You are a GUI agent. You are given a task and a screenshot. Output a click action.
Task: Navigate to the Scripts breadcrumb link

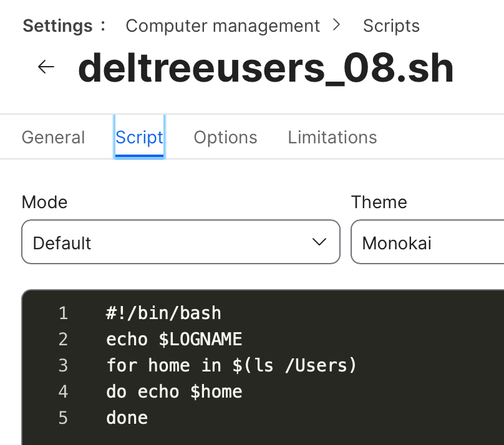(x=391, y=26)
